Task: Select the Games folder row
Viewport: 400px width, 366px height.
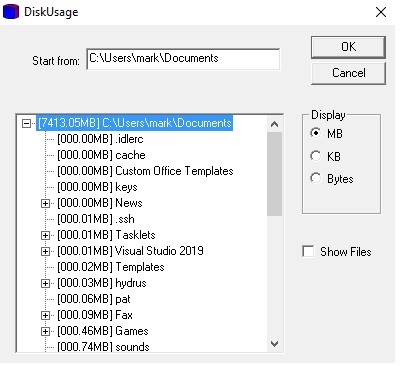Action: click(x=103, y=331)
